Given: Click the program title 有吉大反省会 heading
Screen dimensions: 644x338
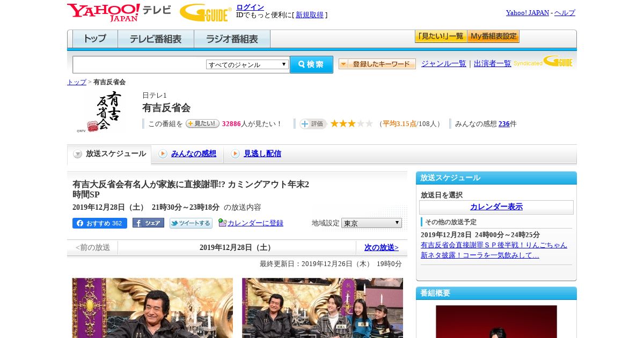Looking at the screenshot, I should (x=191, y=189).
